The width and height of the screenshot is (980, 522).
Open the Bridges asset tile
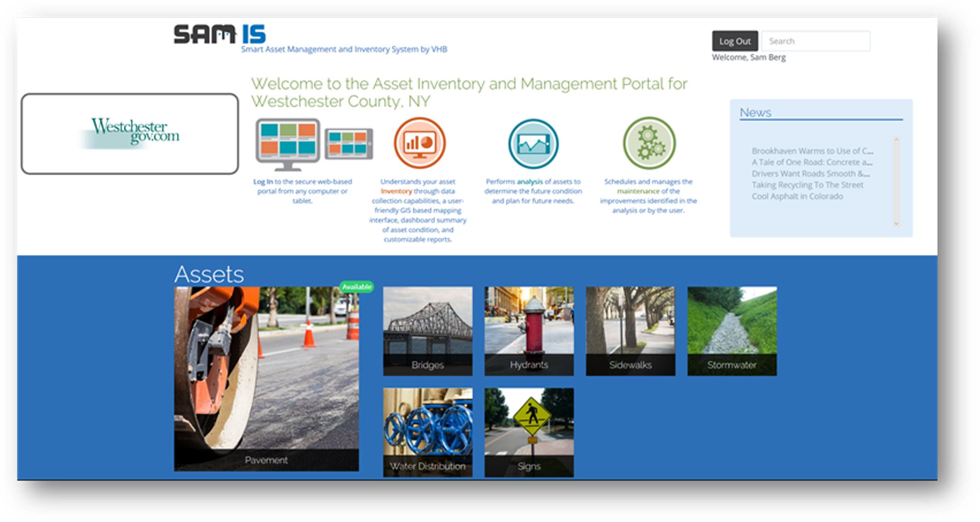[427, 331]
